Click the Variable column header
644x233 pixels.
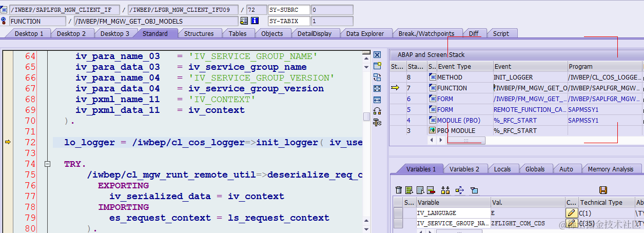[453, 202]
